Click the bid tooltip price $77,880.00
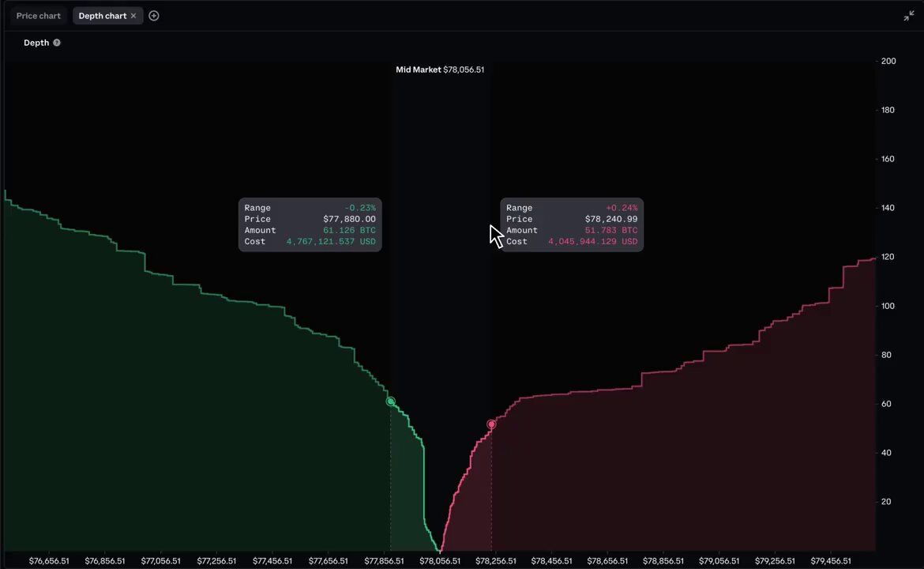Viewport: 924px width, 569px height. [x=349, y=219]
